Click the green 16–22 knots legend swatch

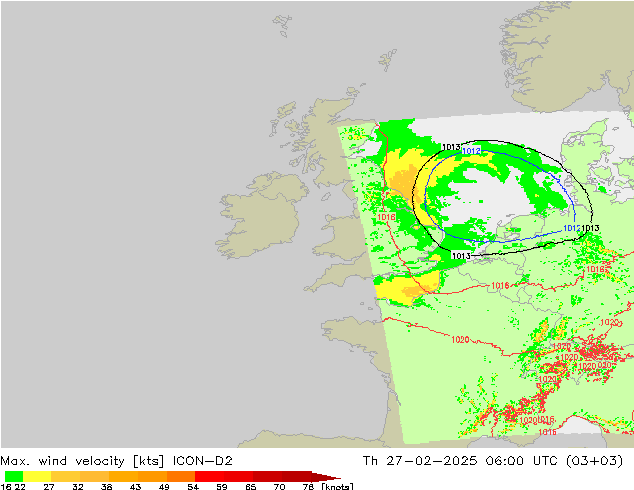tap(14, 476)
